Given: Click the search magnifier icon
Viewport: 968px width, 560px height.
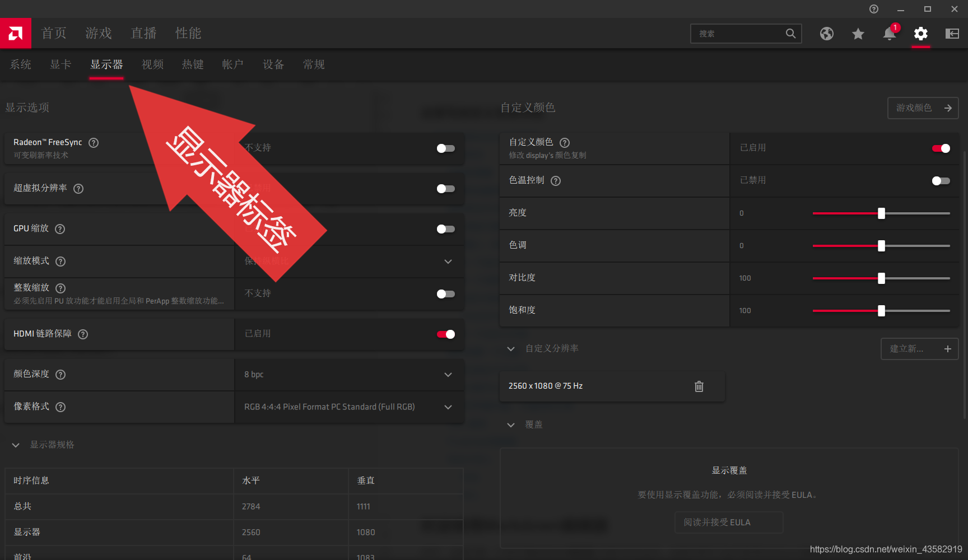Looking at the screenshot, I should 790,34.
